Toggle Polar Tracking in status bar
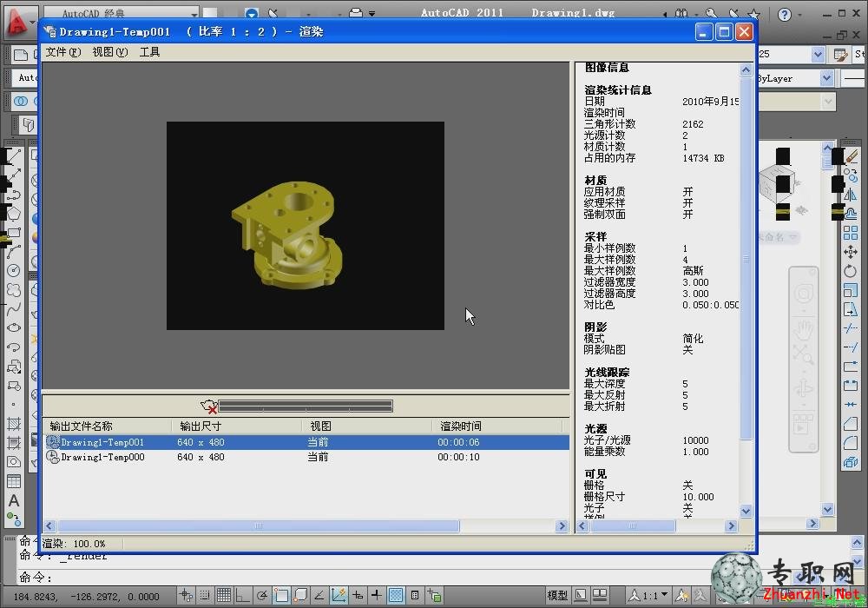The image size is (868, 608). (262, 595)
